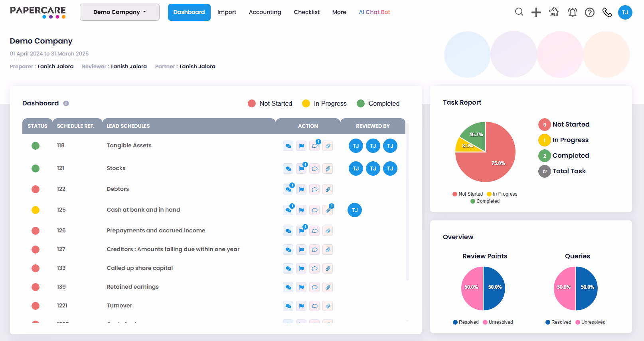
Task: Open the Accounting menu item
Action: (265, 12)
